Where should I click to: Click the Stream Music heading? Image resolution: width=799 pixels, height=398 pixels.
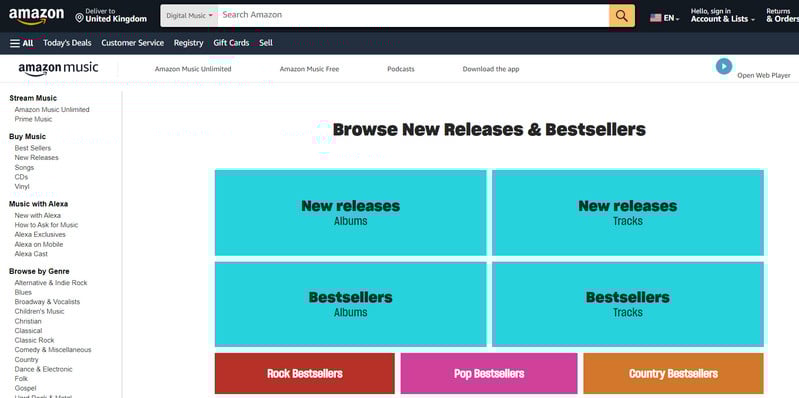coord(33,98)
